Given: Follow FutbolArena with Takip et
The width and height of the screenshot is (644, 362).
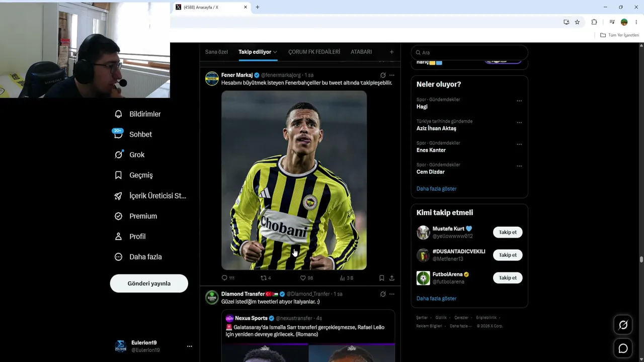Looking at the screenshot, I should [508, 278].
